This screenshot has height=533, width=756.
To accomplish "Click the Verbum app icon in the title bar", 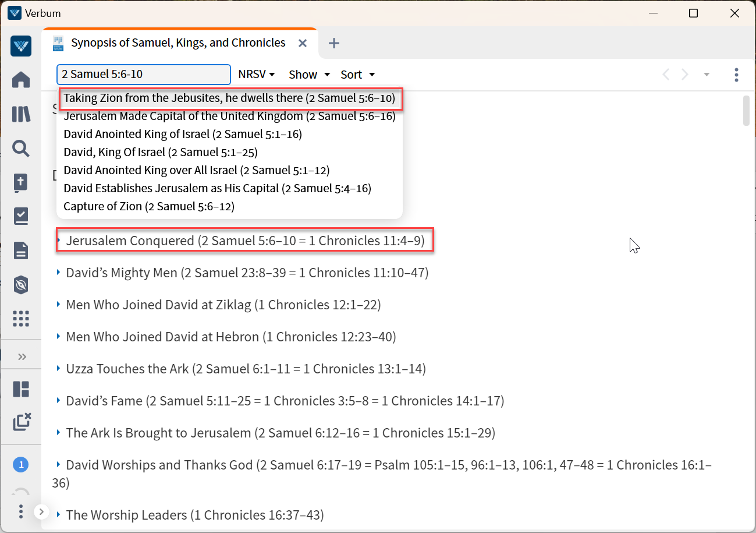I will pyautogui.click(x=15, y=13).
